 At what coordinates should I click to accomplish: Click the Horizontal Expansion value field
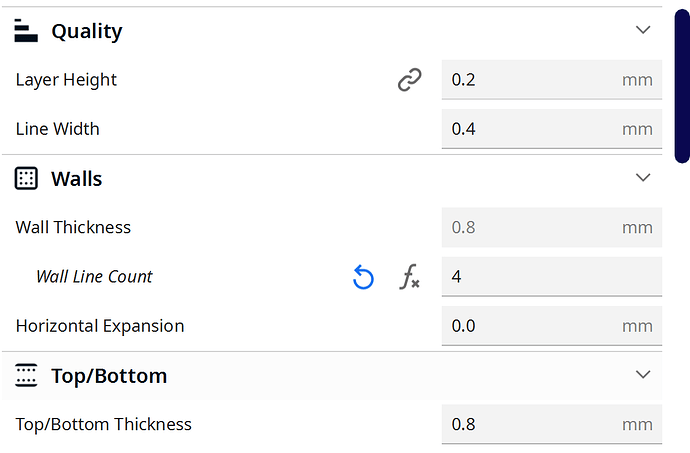click(552, 326)
